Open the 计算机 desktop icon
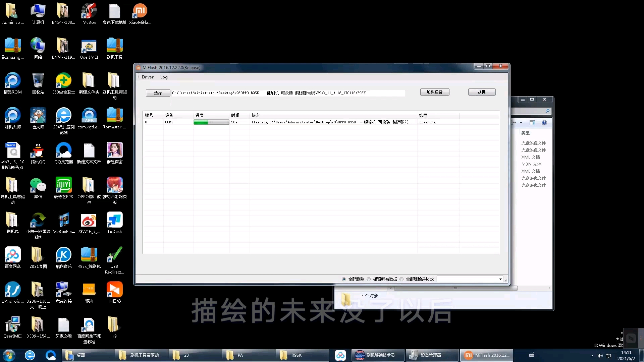Image resolution: width=644 pixels, height=362 pixels. 38,14
